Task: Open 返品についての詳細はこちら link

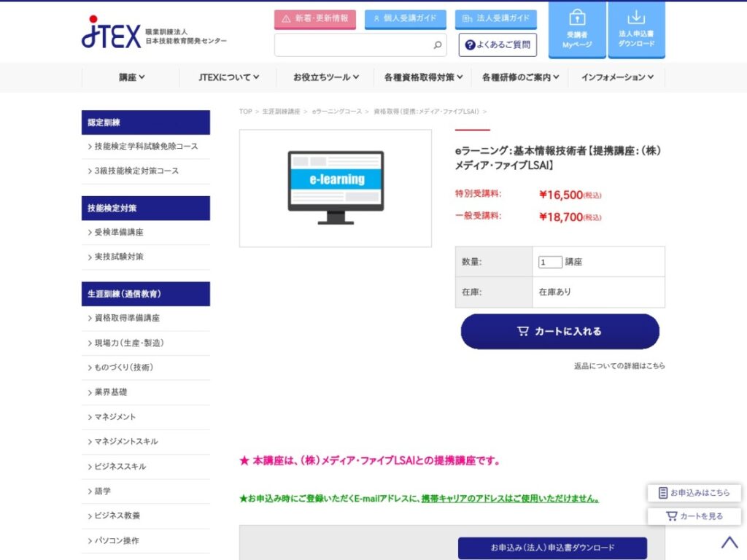Action: (x=619, y=366)
